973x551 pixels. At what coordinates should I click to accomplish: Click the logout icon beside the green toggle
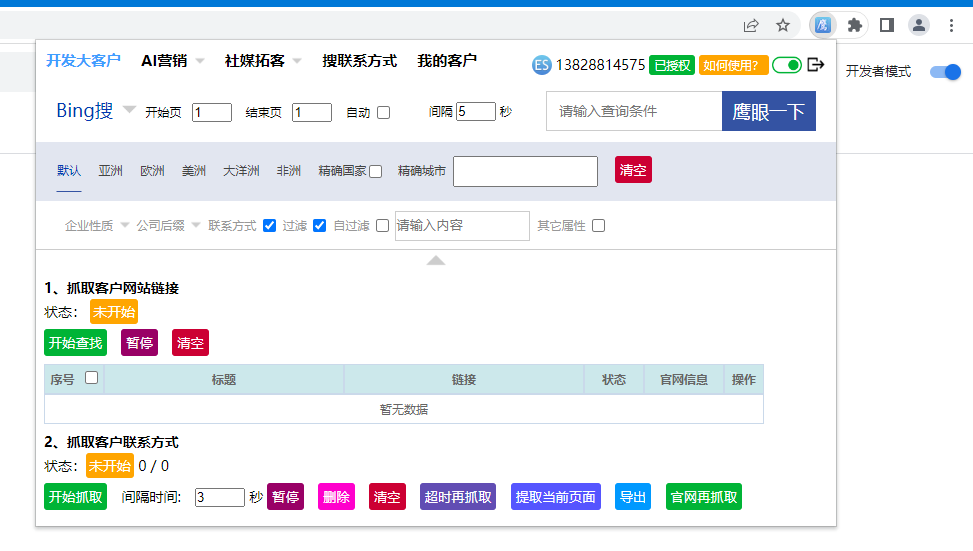click(816, 65)
